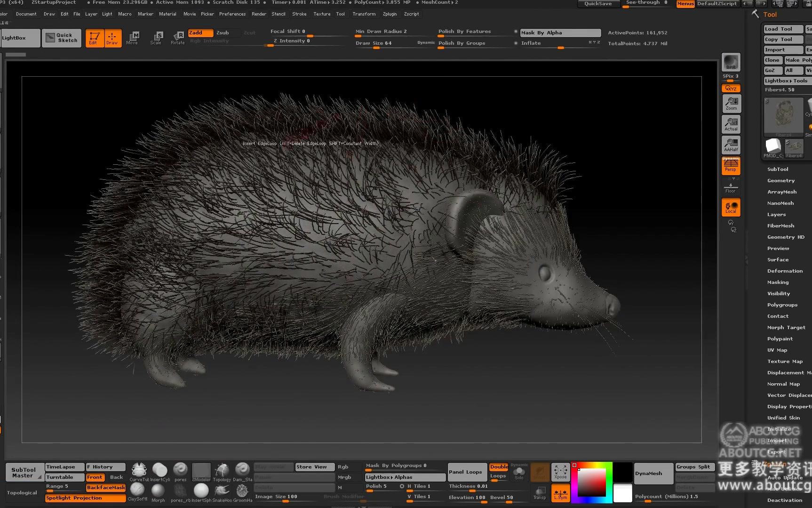
Task: Toggle Persp perspective view
Action: click(x=731, y=165)
